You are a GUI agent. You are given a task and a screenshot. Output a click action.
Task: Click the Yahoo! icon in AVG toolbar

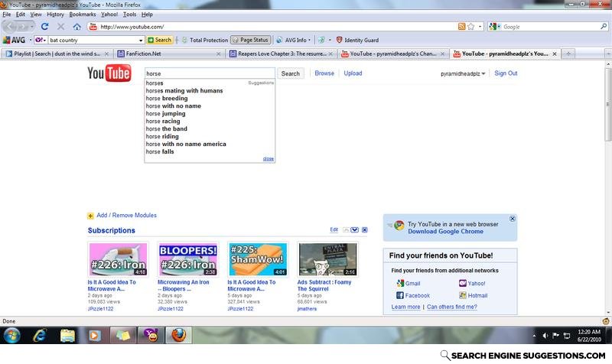tap(39, 40)
